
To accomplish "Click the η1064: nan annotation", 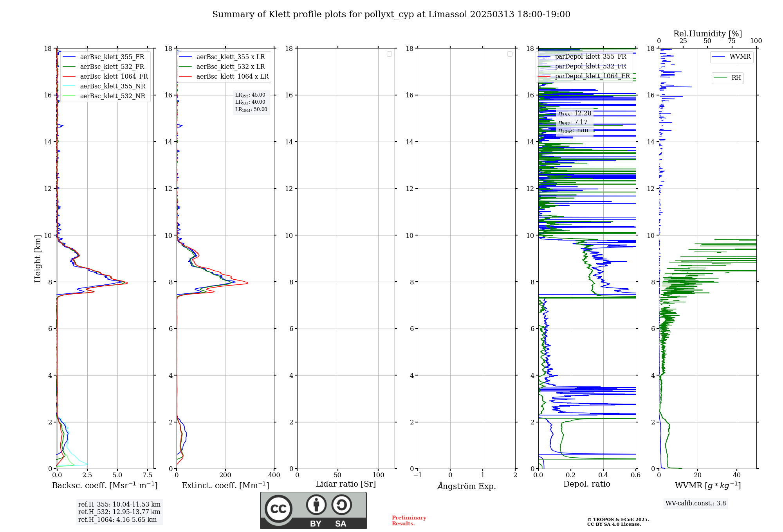I will (573, 131).
